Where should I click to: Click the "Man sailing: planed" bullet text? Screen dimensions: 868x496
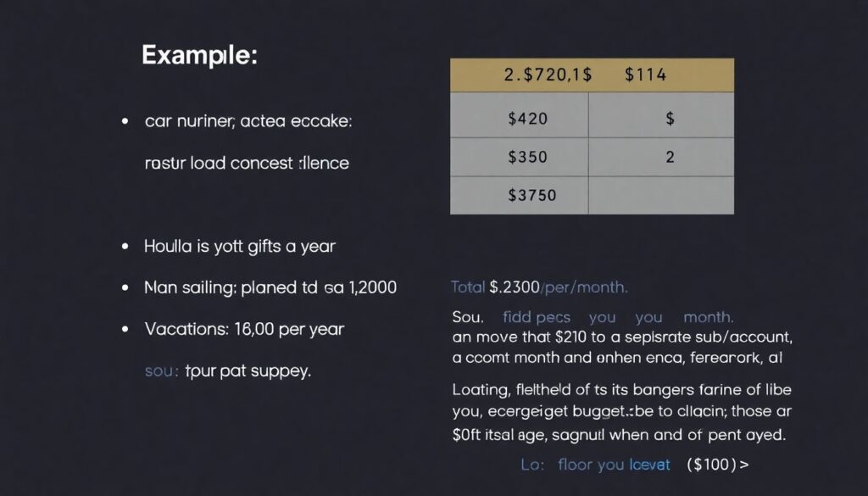(x=270, y=287)
